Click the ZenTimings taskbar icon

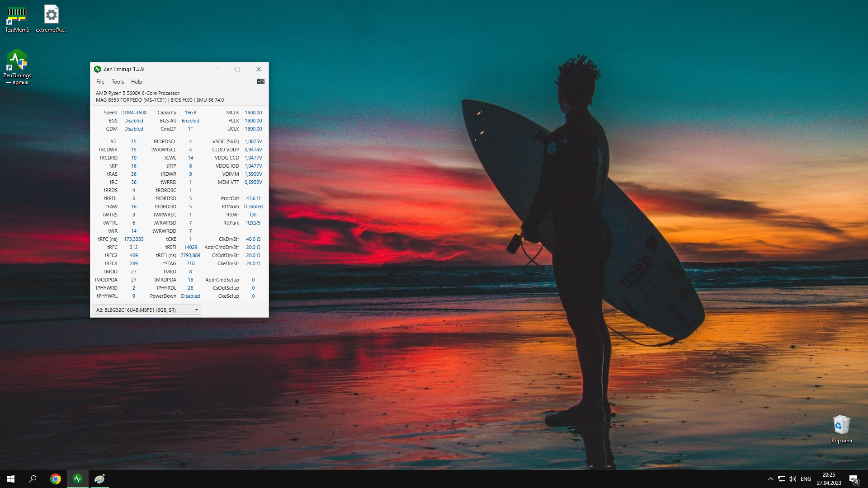pyautogui.click(x=78, y=479)
